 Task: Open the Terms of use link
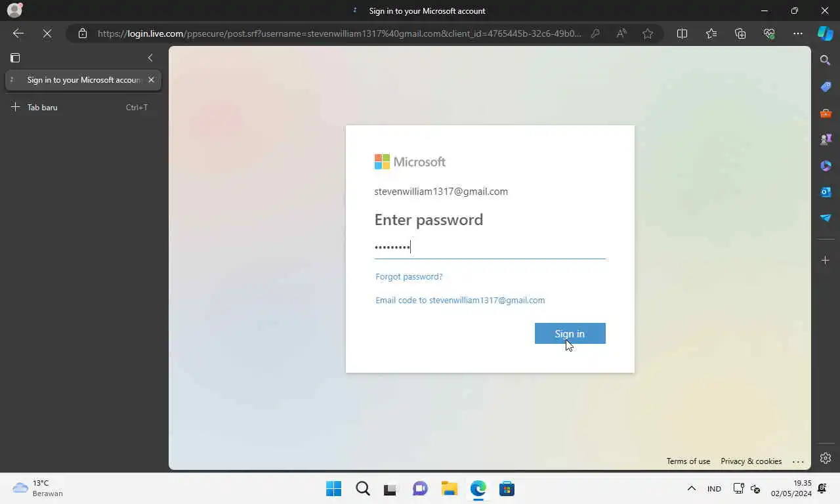688,461
